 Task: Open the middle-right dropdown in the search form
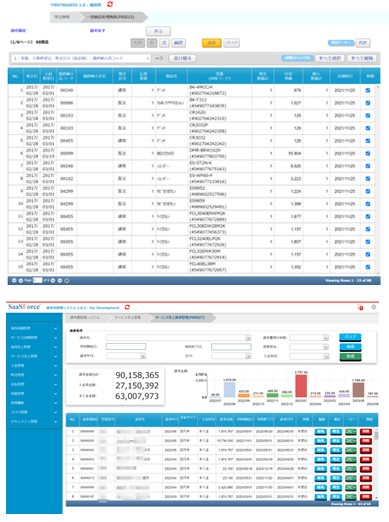309,347
